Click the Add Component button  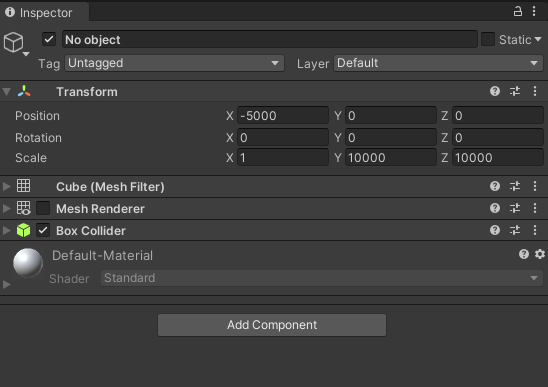[x=272, y=325]
